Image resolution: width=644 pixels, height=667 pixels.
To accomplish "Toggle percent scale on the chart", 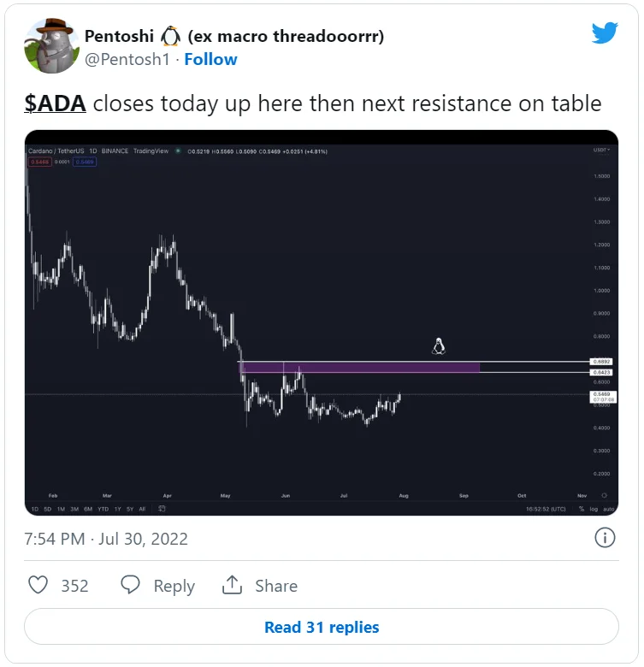I will pos(581,509).
